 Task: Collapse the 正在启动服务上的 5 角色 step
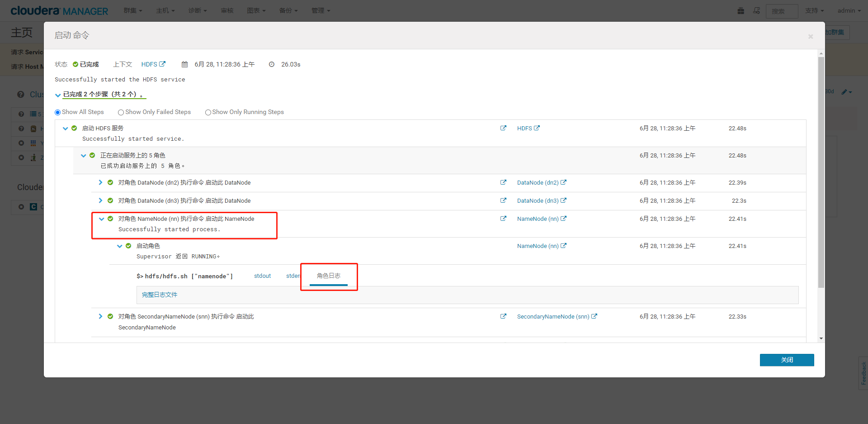click(83, 156)
